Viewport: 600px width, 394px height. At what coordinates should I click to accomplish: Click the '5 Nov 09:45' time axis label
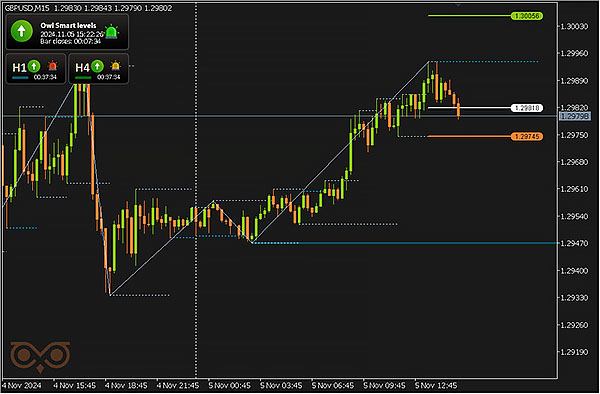(x=384, y=385)
